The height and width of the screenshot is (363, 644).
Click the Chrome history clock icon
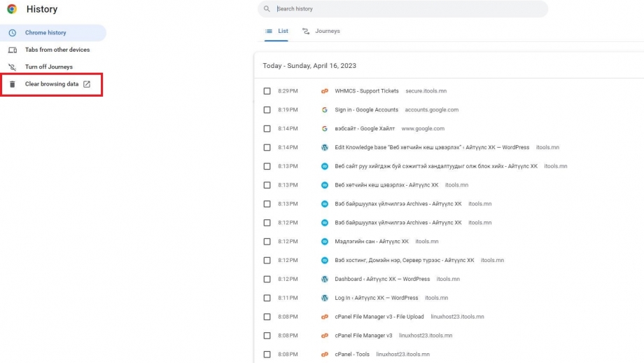pos(13,32)
